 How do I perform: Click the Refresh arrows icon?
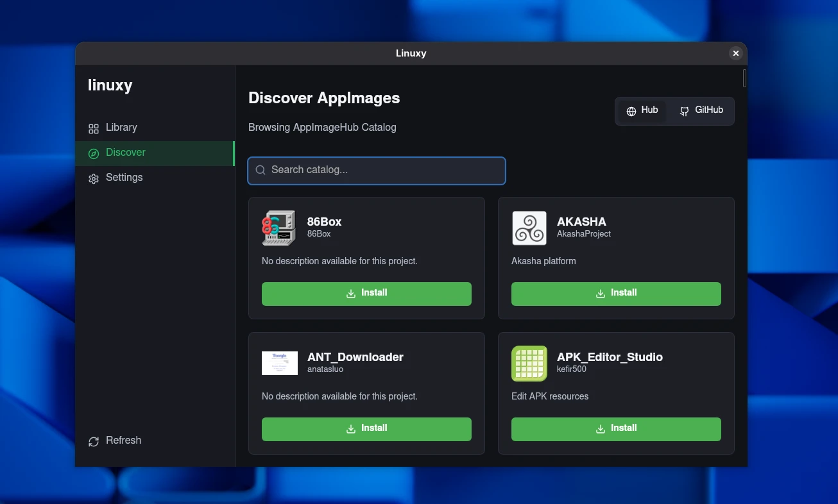click(94, 441)
